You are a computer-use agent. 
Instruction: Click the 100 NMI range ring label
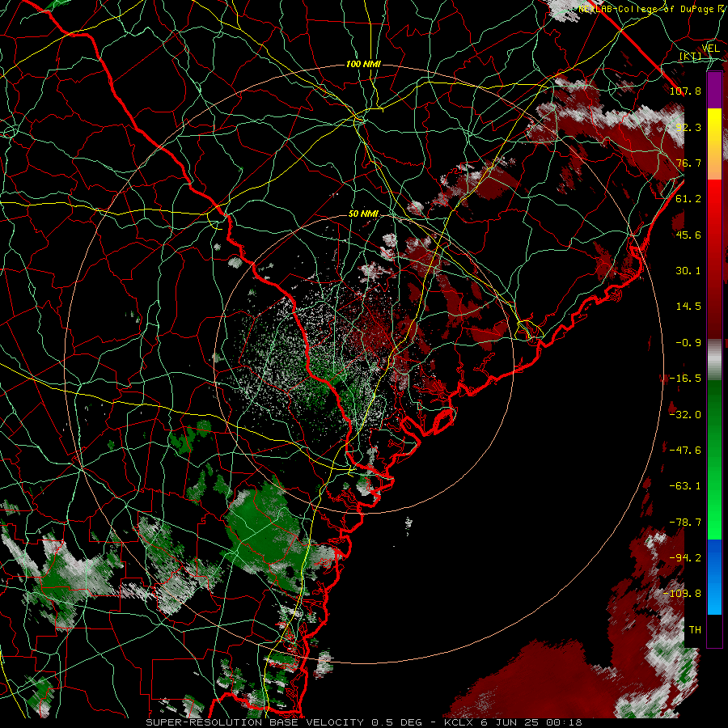tap(363, 64)
